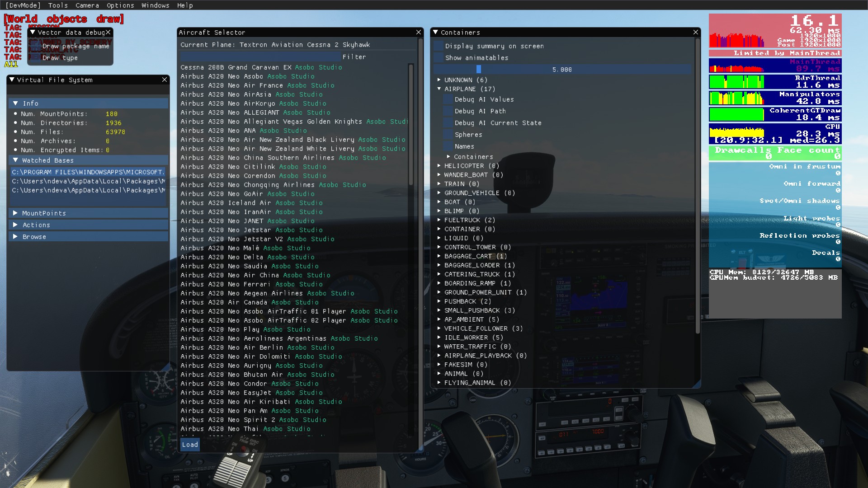Expand the IDLE_WORKER (5) container
This screenshot has height=488, width=868.
[439, 338]
